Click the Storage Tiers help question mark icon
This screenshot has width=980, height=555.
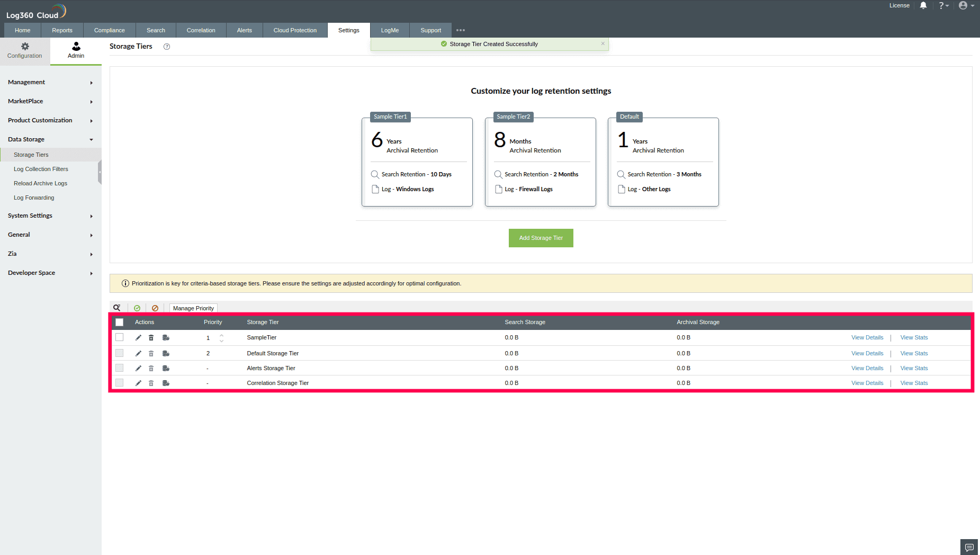(167, 47)
